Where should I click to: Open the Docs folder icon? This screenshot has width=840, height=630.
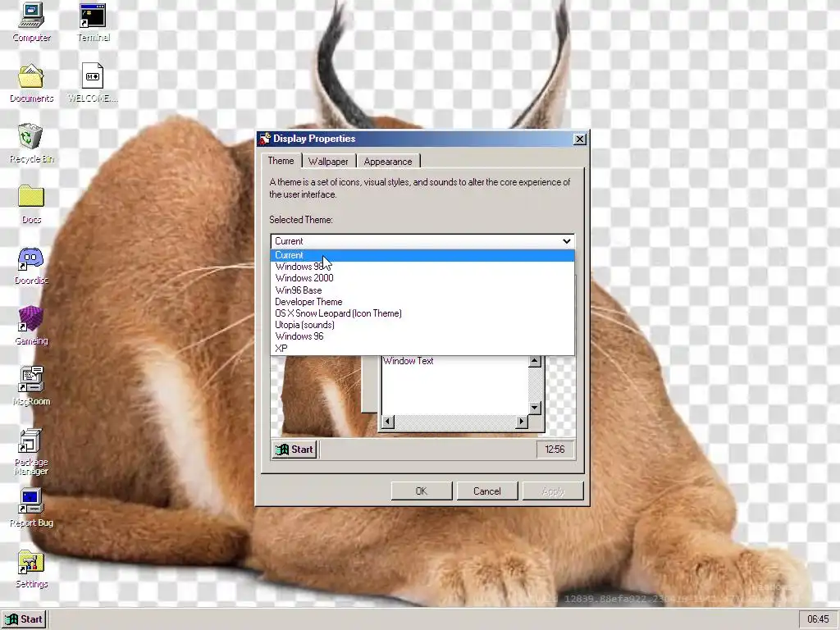[x=31, y=204]
